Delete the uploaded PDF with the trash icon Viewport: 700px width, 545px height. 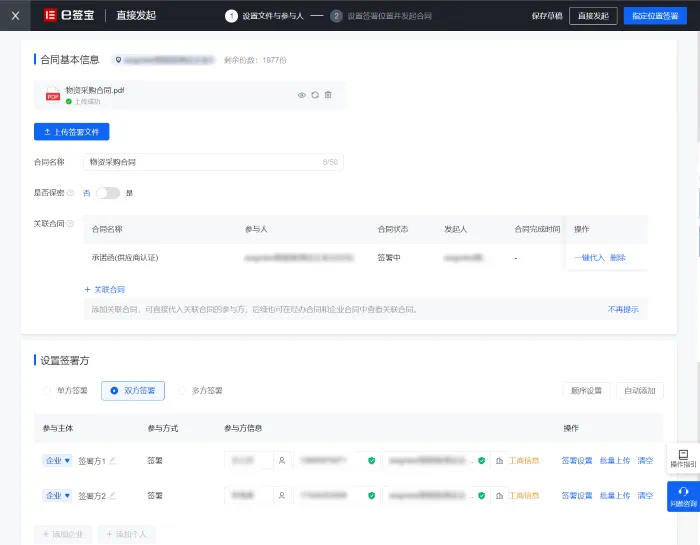point(328,95)
